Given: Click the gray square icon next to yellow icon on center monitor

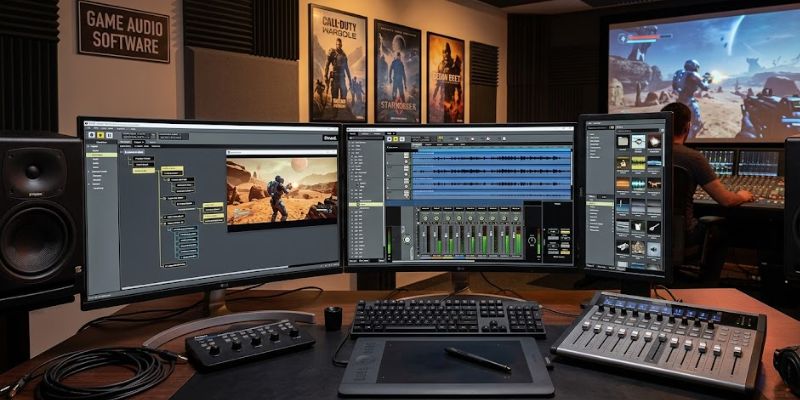Looking at the screenshot, I should [402, 139].
